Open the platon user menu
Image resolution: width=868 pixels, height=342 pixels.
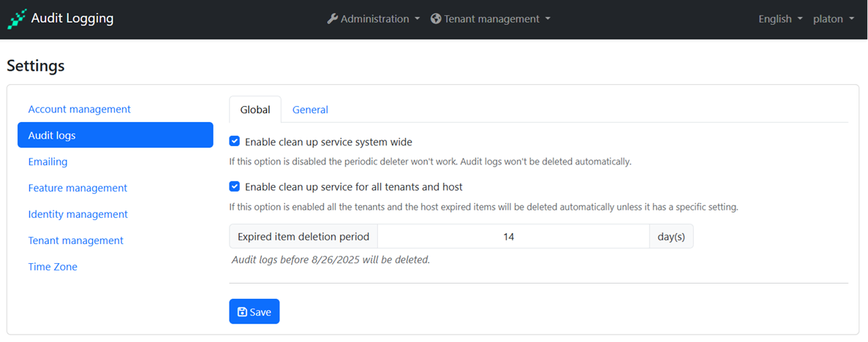click(x=833, y=19)
